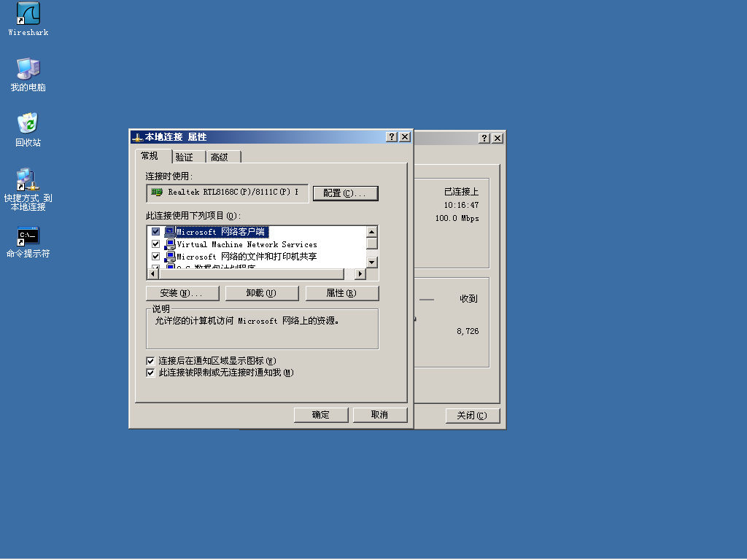This screenshot has width=747, height=560.
Task: Click the Virtual Machine Network Services icon
Action: coord(169,244)
